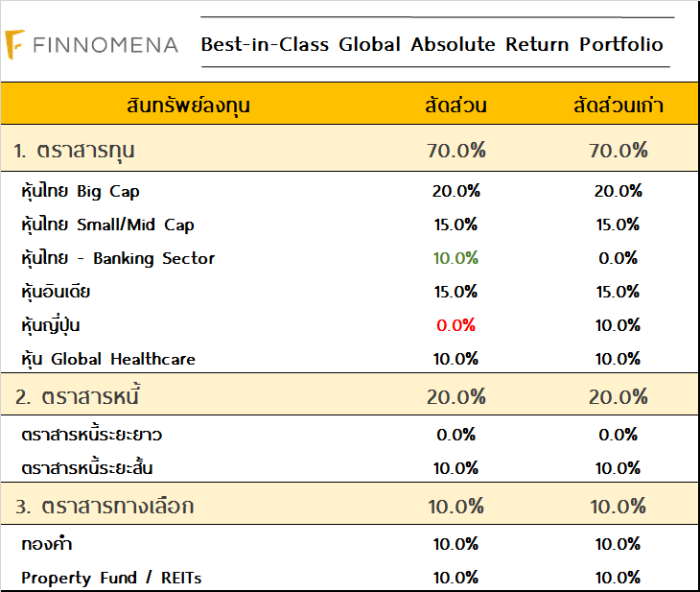Select the 3. ตราสารทางเลือก section row
Screen dimensions: 700x592
pos(105,506)
